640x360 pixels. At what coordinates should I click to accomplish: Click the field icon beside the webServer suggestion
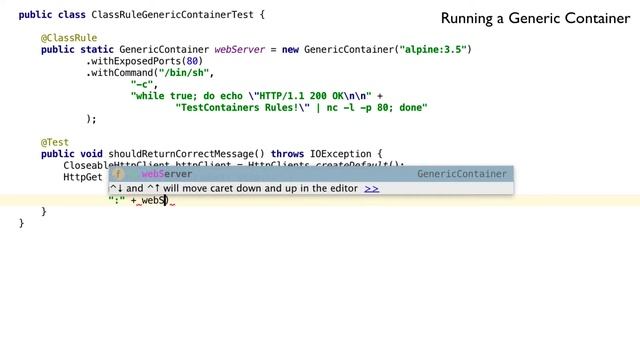click(118, 174)
